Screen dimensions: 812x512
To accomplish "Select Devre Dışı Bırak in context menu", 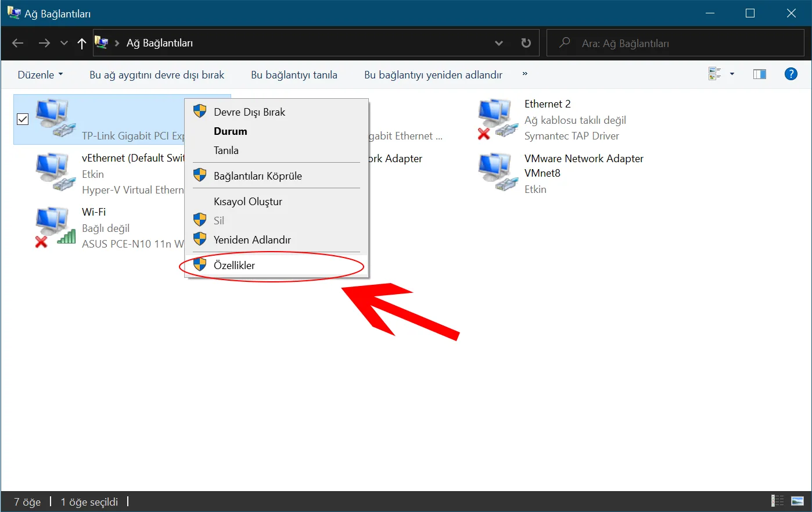I will pos(249,112).
